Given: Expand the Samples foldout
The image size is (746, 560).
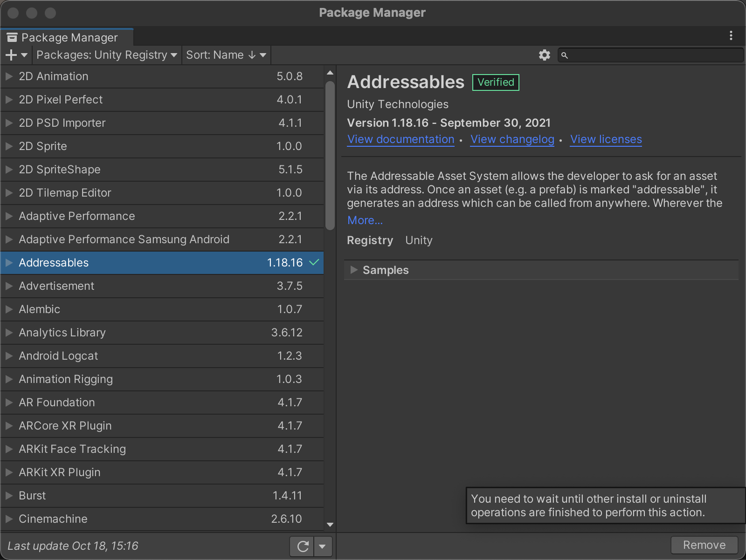Looking at the screenshot, I should [354, 270].
